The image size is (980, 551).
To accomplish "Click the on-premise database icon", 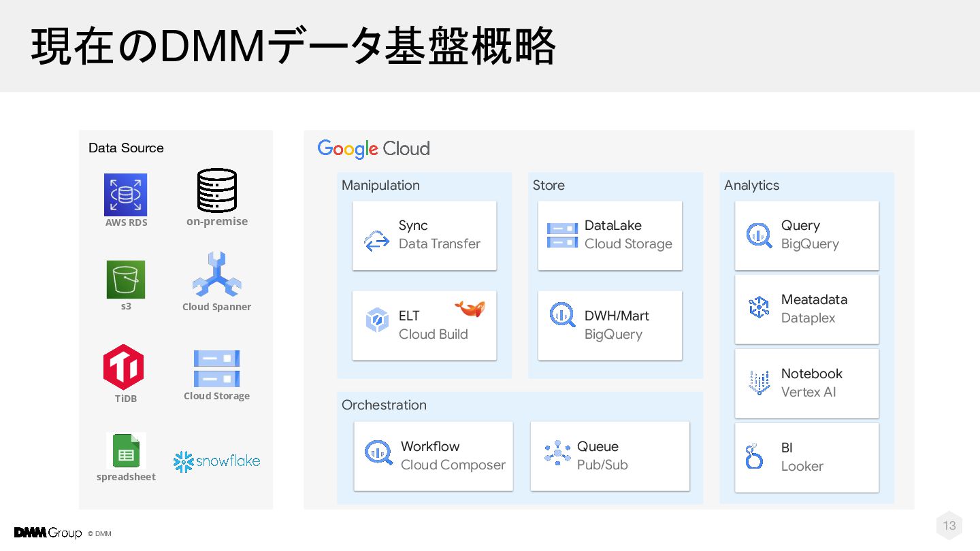I will 217,190.
